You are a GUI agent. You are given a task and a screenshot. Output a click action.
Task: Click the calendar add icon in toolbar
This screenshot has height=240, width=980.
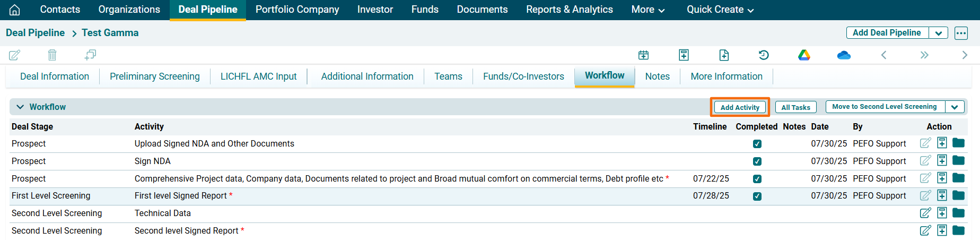[x=643, y=55]
